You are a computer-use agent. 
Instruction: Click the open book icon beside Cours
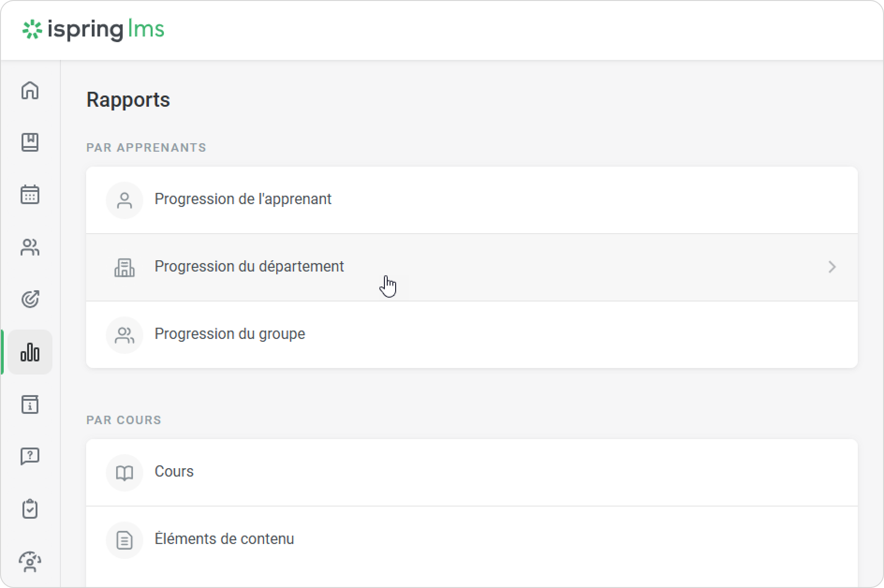pos(125,473)
